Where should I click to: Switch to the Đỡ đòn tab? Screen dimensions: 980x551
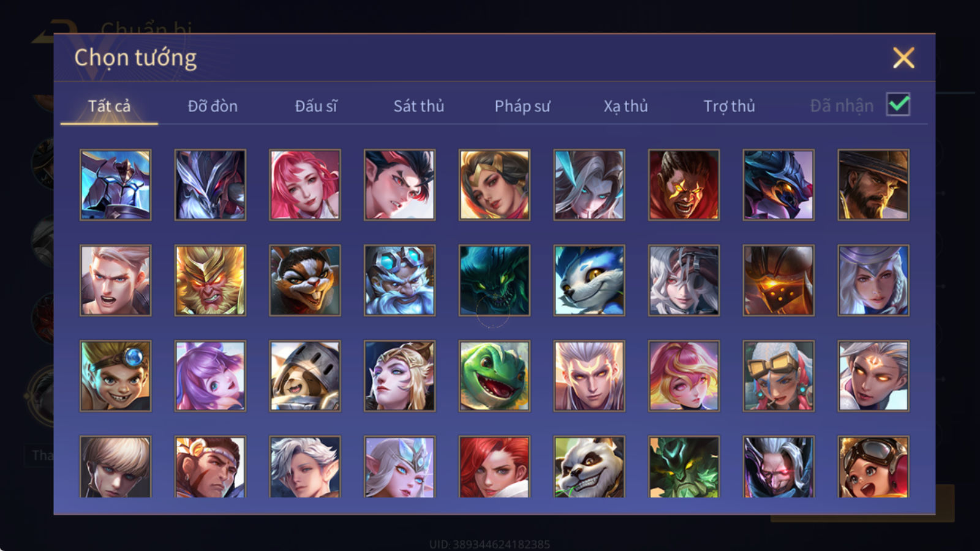(x=213, y=106)
